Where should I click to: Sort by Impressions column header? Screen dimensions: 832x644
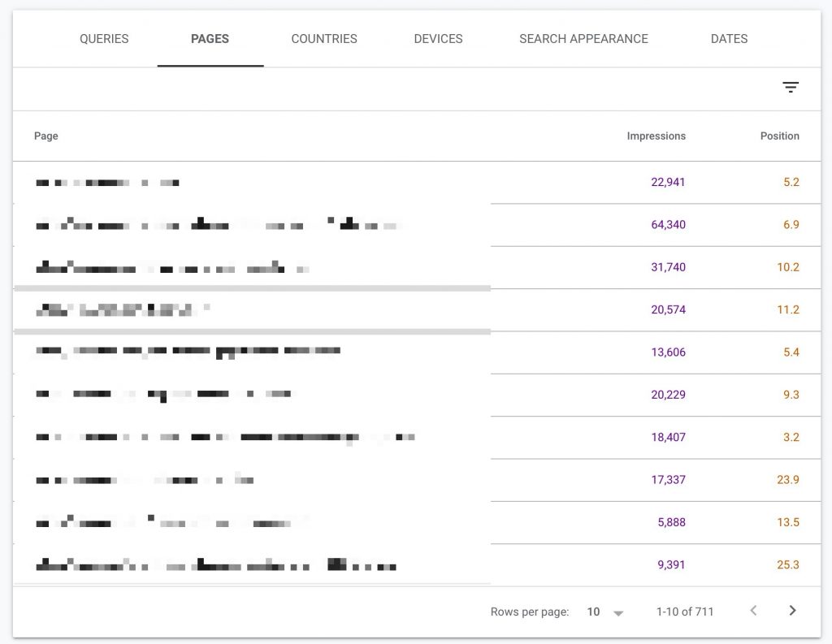tap(656, 136)
